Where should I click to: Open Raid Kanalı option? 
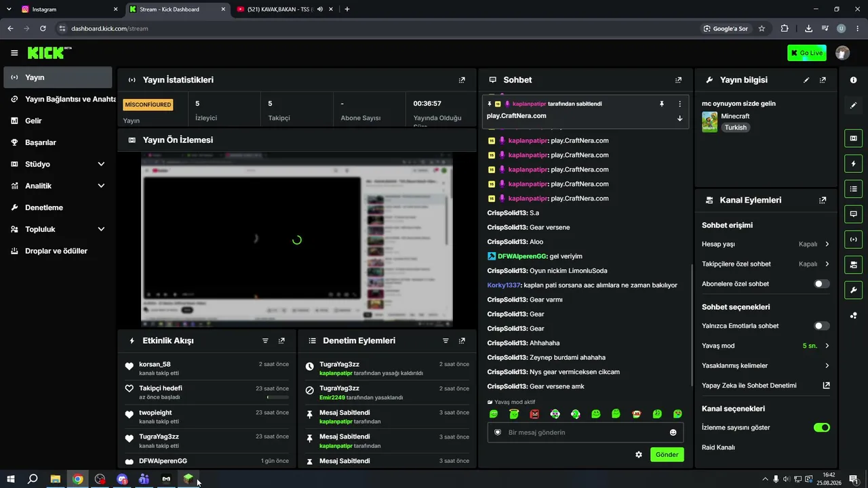(718, 447)
